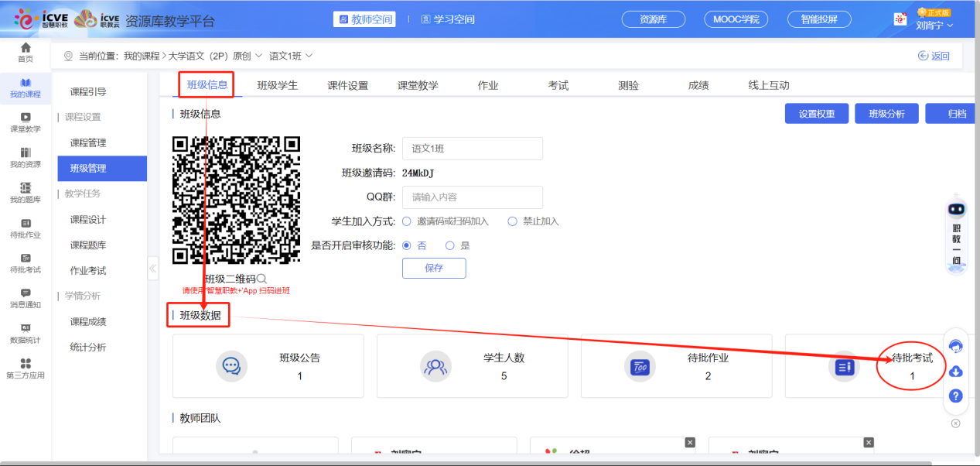The width and height of the screenshot is (980, 466).
Task: Select 禁止加入 for student join method
Action: point(511,221)
